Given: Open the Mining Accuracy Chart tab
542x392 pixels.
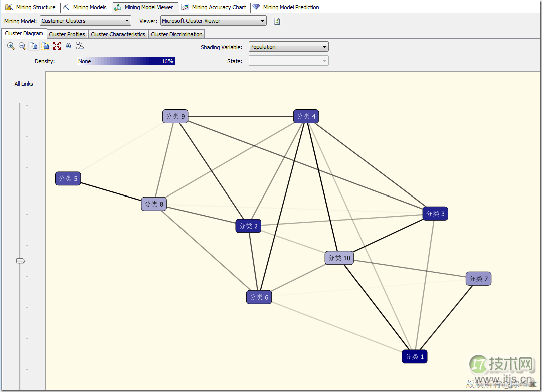Looking at the screenshot, I should [x=214, y=7].
